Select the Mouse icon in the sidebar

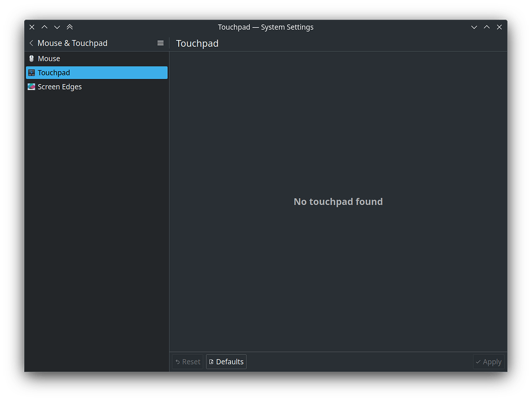point(32,58)
